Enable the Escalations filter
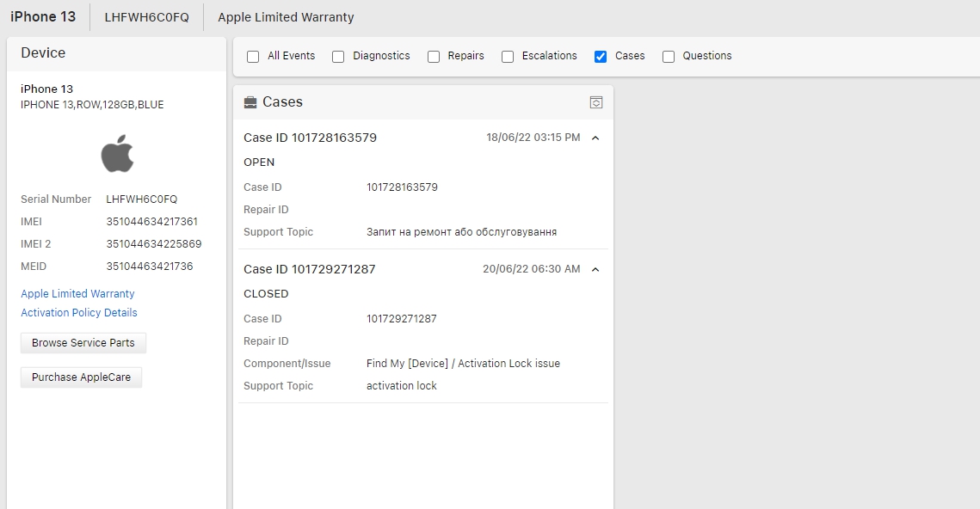Screen dimensions: 980x509 pos(508,57)
